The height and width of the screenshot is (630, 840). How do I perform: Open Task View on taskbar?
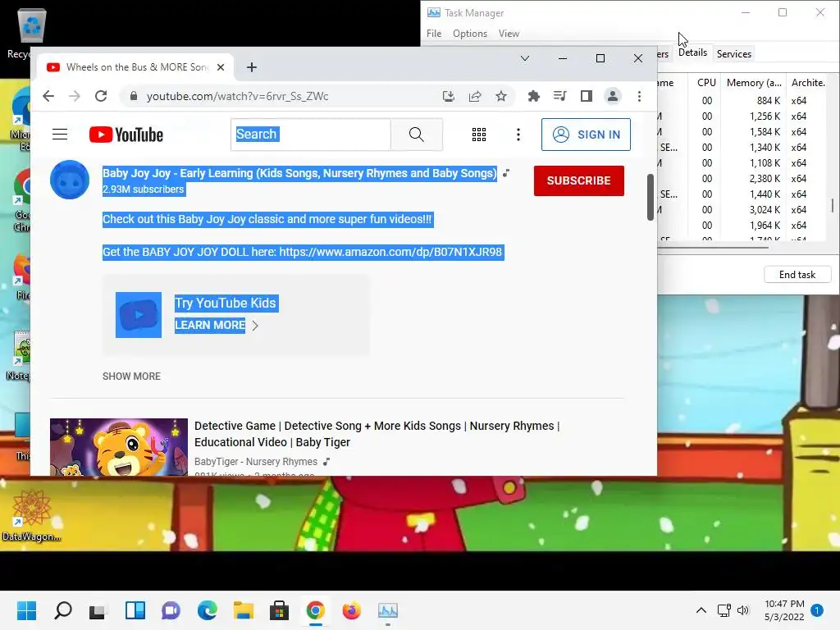click(x=98, y=610)
